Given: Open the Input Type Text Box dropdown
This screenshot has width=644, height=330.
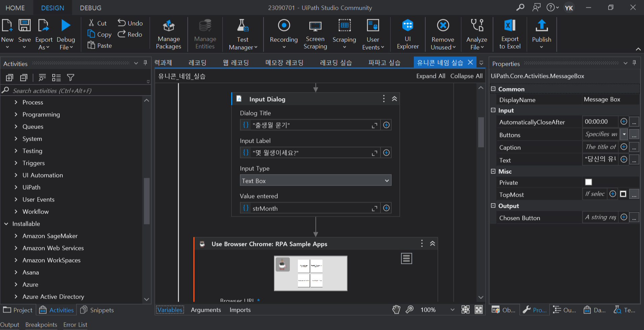Looking at the screenshot, I should point(315,181).
